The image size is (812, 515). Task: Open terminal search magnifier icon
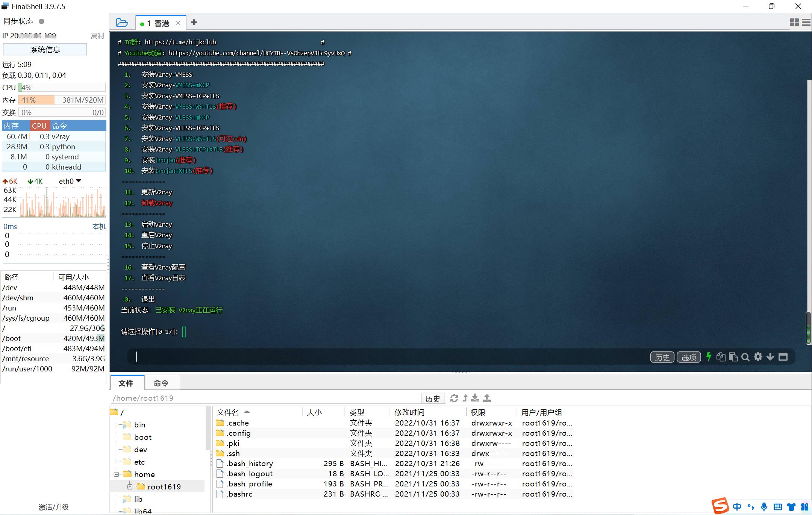point(745,357)
